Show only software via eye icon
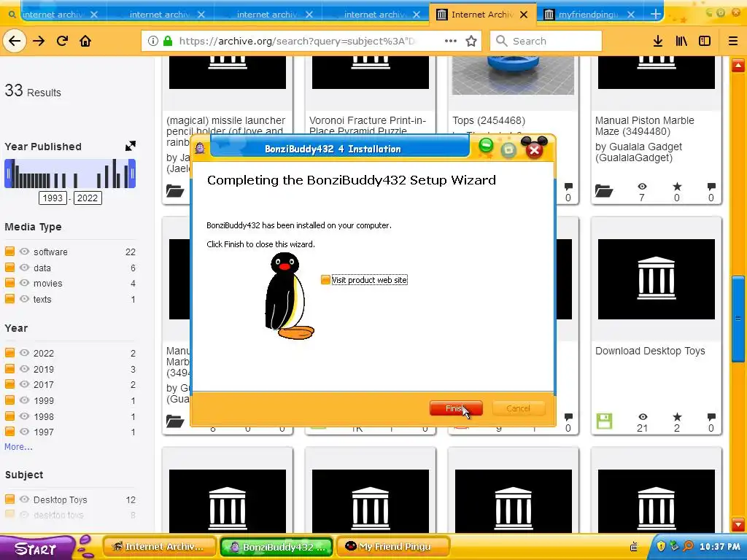This screenshot has height=560, width=747. click(24, 252)
